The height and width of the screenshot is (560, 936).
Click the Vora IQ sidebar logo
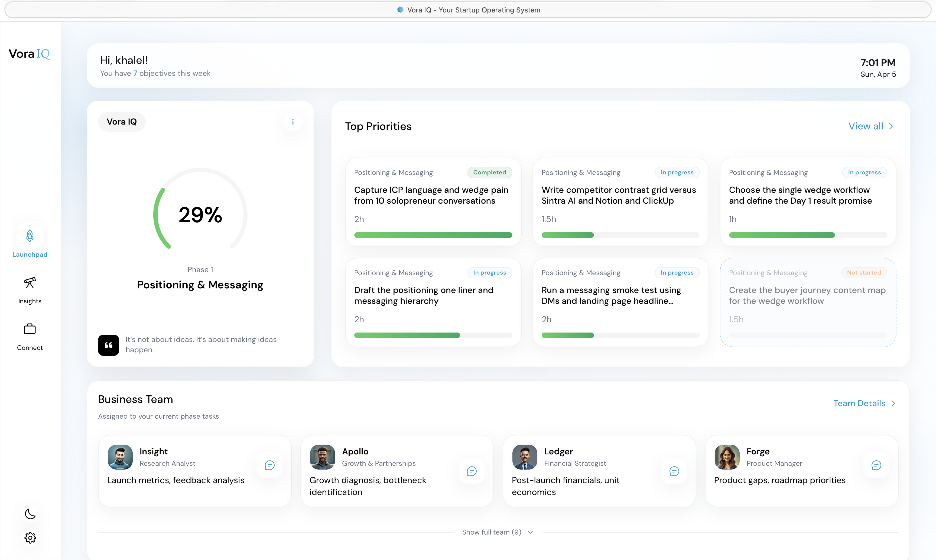click(30, 54)
